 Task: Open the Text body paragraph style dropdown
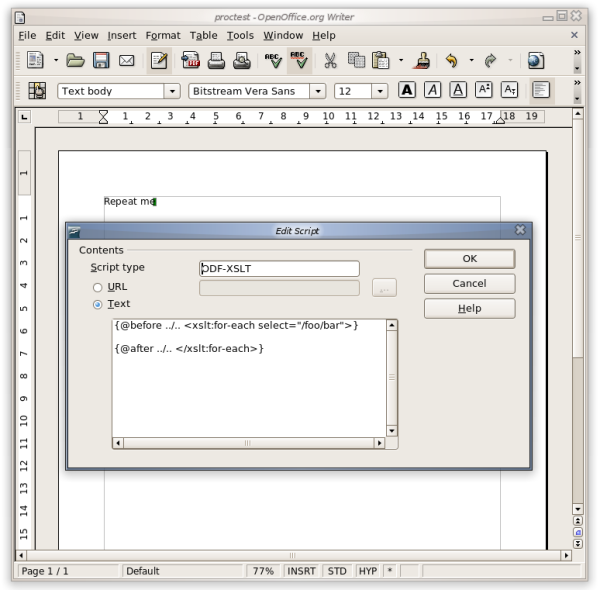pyautogui.click(x=172, y=91)
